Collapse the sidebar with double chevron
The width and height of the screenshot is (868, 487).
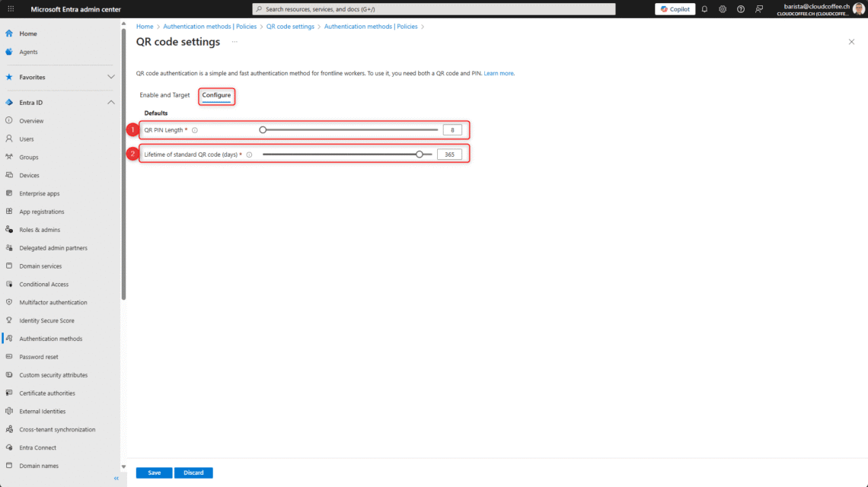116,478
